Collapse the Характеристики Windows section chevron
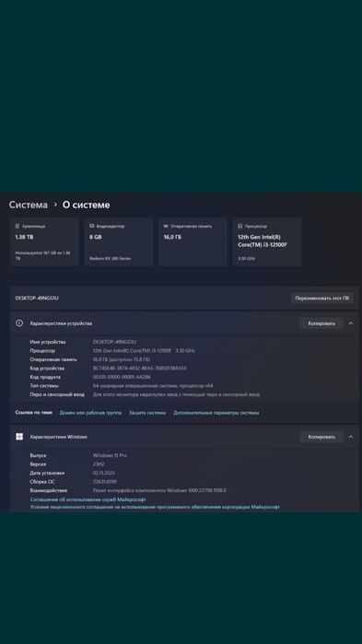The width and height of the screenshot is (362, 644). [351, 437]
